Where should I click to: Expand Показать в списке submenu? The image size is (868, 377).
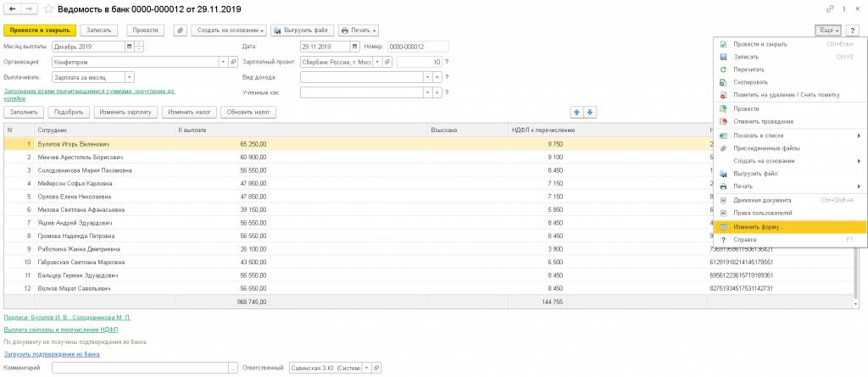790,136
